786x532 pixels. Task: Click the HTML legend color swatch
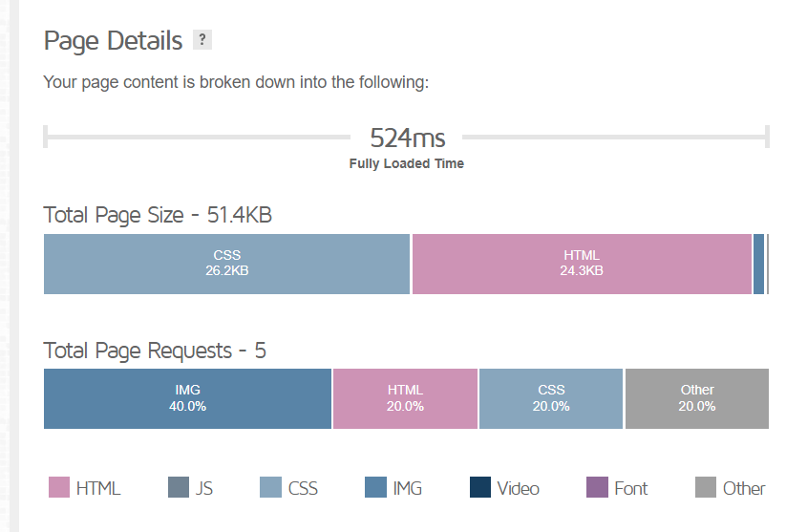pyautogui.click(x=59, y=488)
